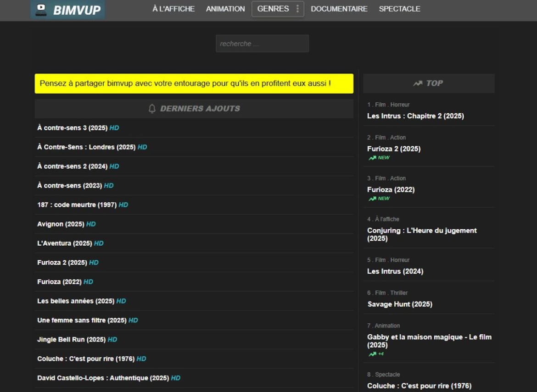Screen dimensions: 537x392
Task: Open À contre-sens (2023)
Action: 69,185
